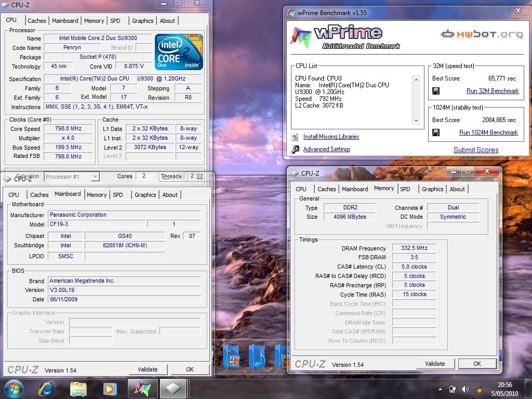Click the save icon beside Run 1024M Benchmark
The height and width of the screenshot is (399, 532).
click(x=436, y=132)
